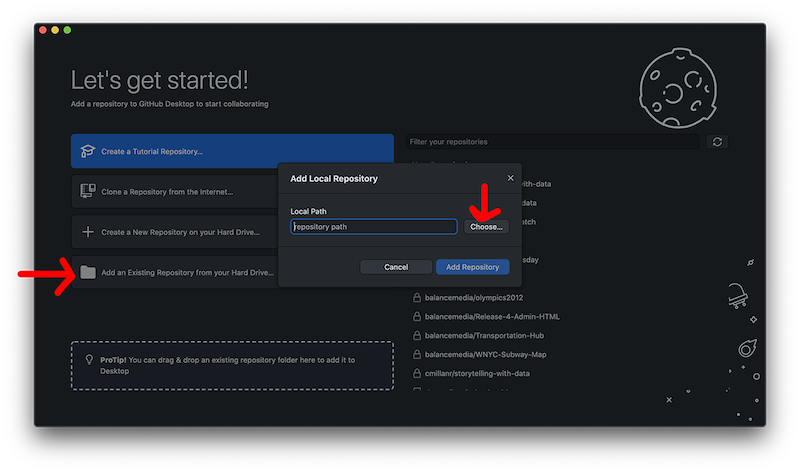This screenshot has width=800, height=472.
Task: Click the Choose... button
Action: pyautogui.click(x=486, y=227)
